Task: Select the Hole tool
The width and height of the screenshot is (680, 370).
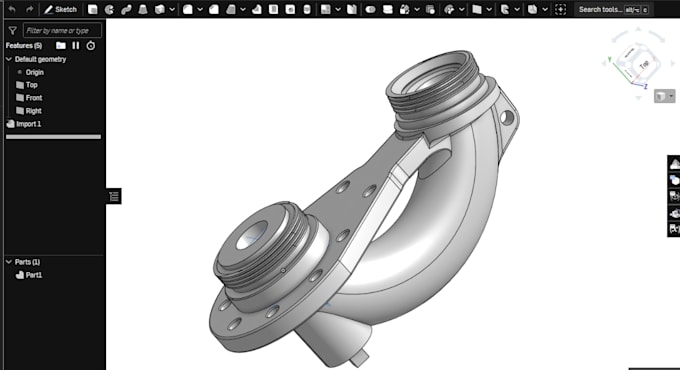Action: [290, 9]
